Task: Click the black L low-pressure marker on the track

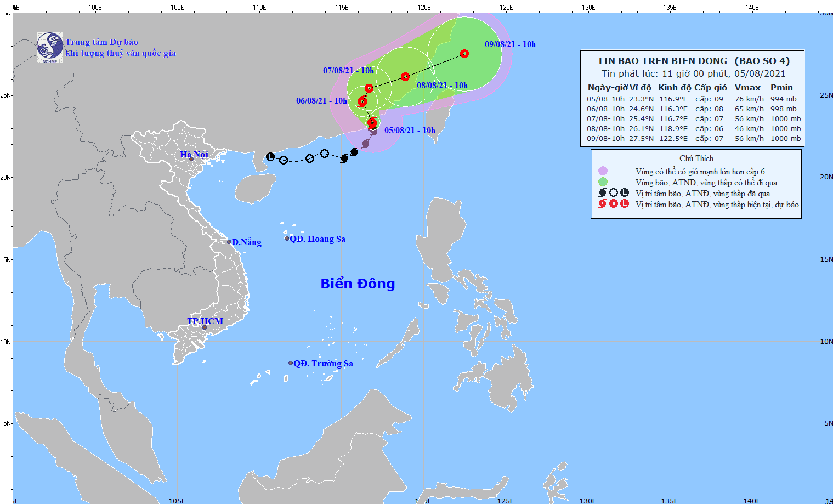Action: pos(270,157)
